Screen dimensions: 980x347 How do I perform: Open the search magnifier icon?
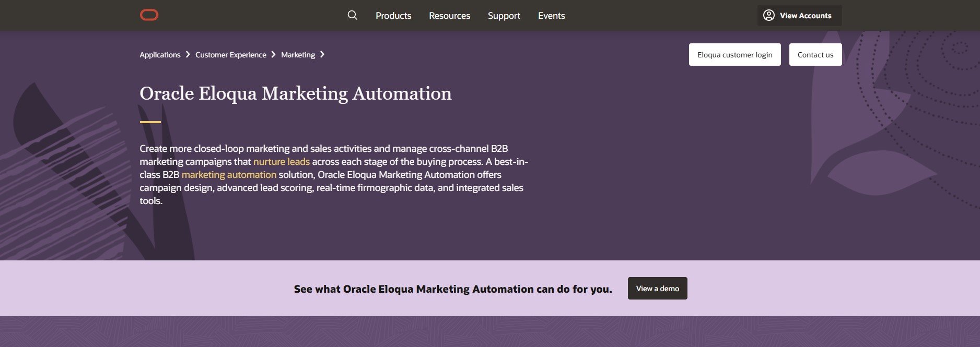pos(353,15)
